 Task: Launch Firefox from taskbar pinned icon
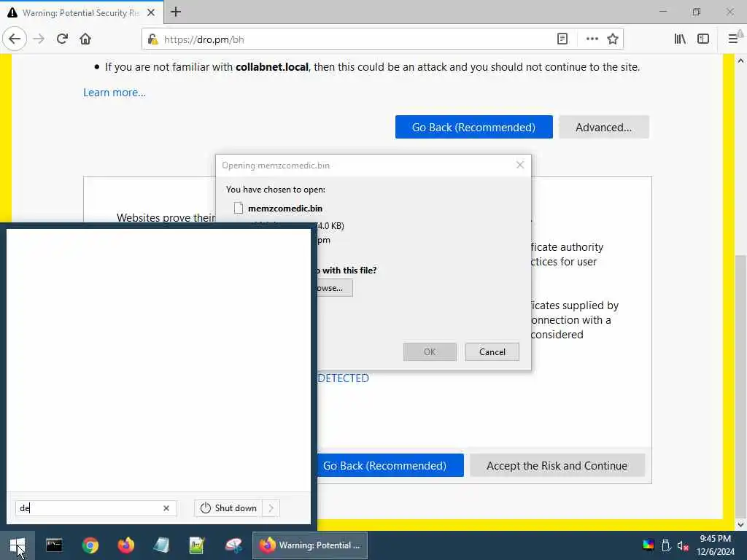(125, 545)
